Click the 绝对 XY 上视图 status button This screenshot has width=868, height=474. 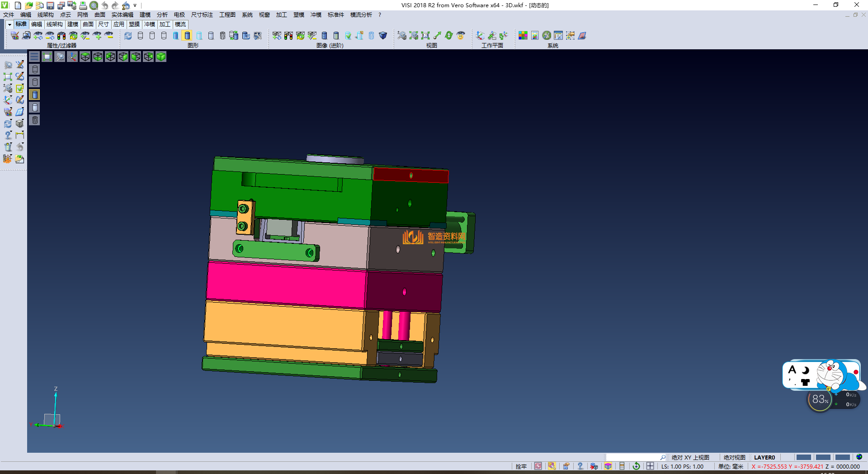pos(690,457)
